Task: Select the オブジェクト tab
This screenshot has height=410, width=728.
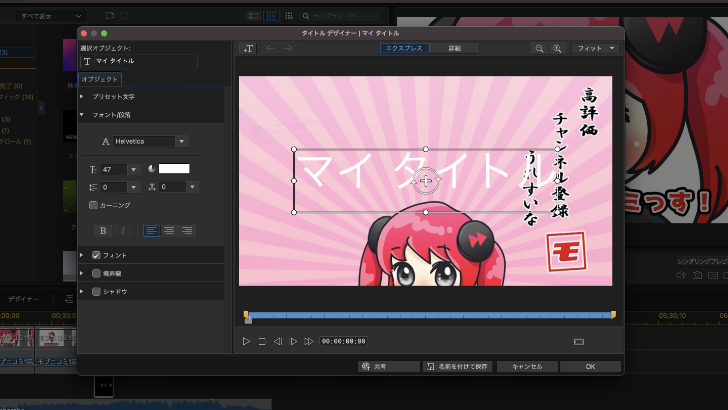Action: [x=100, y=79]
